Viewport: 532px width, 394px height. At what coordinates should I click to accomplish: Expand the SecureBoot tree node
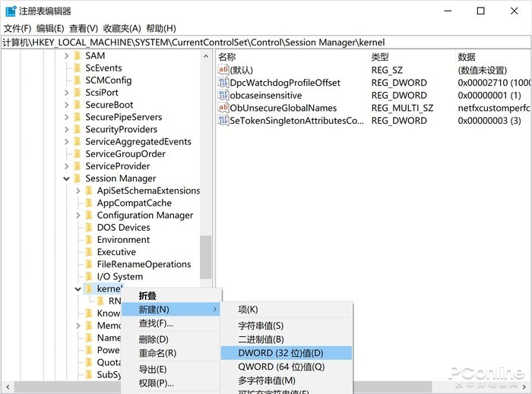[67, 105]
